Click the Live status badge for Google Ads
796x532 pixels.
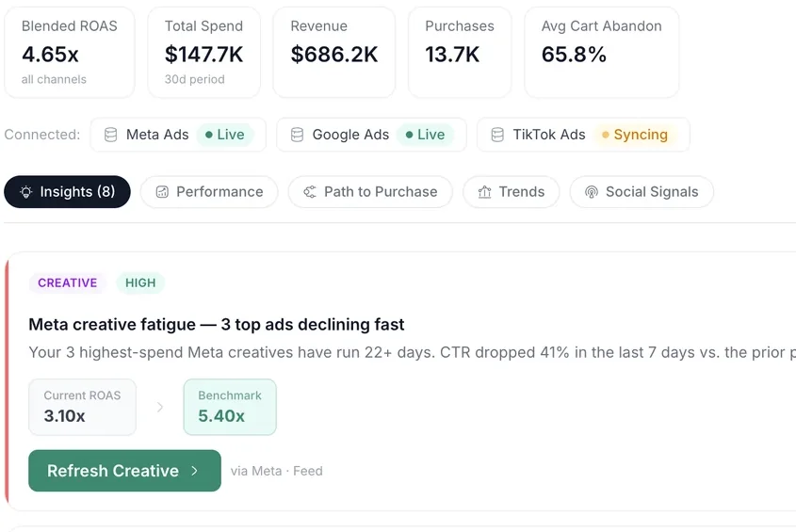tap(426, 135)
